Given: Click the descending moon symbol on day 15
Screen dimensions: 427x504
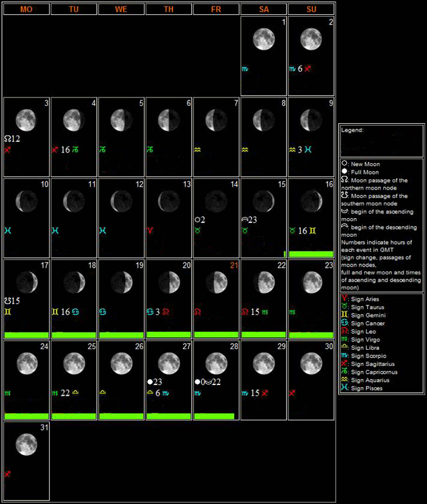Looking at the screenshot, I should pyautogui.click(x=245, y=219).
